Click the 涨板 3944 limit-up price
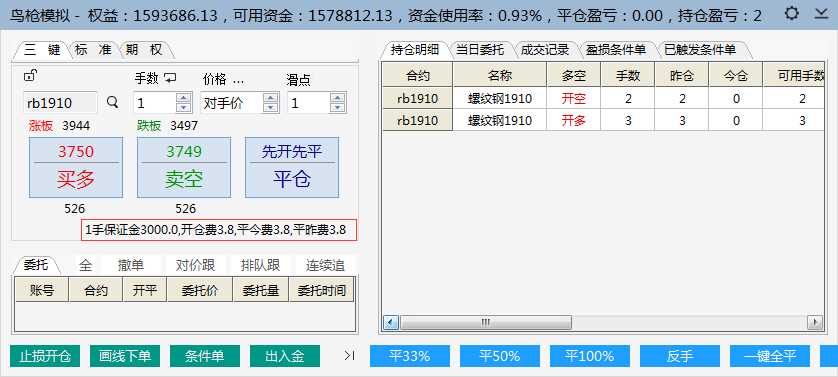This screenshot has width=838, height=377. pos(59,126)
